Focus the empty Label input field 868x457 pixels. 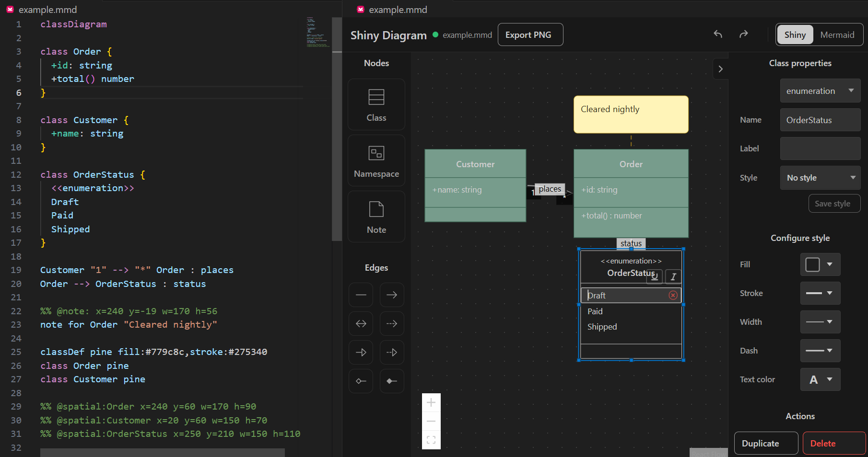tap(820, 149)
